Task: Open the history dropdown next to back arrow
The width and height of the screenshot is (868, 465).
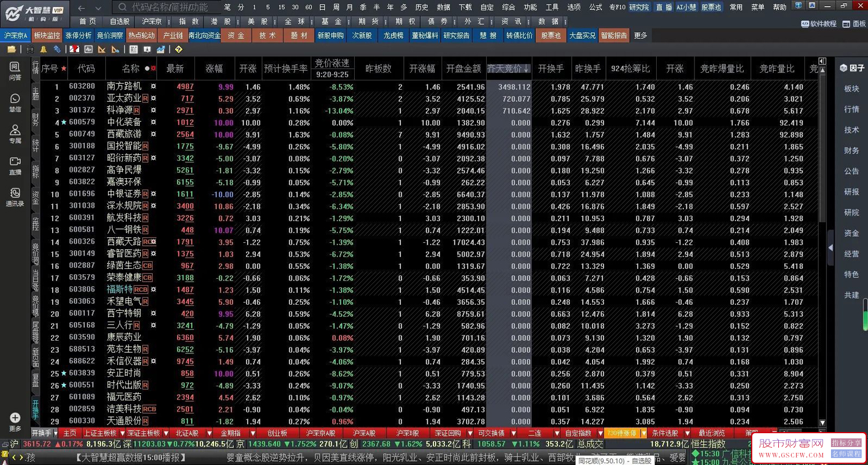Action: point(98,8)
